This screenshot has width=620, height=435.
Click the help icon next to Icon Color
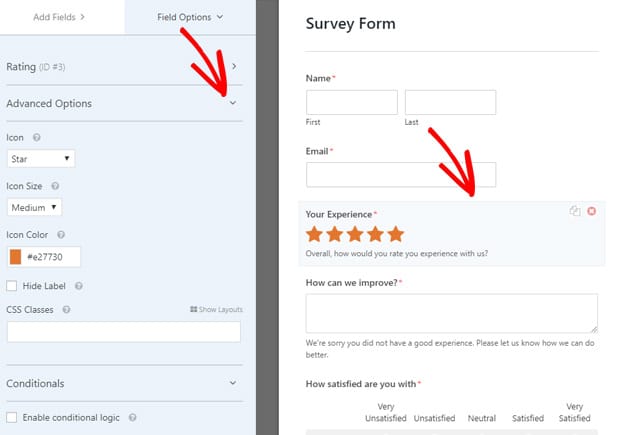click(61, 235)
